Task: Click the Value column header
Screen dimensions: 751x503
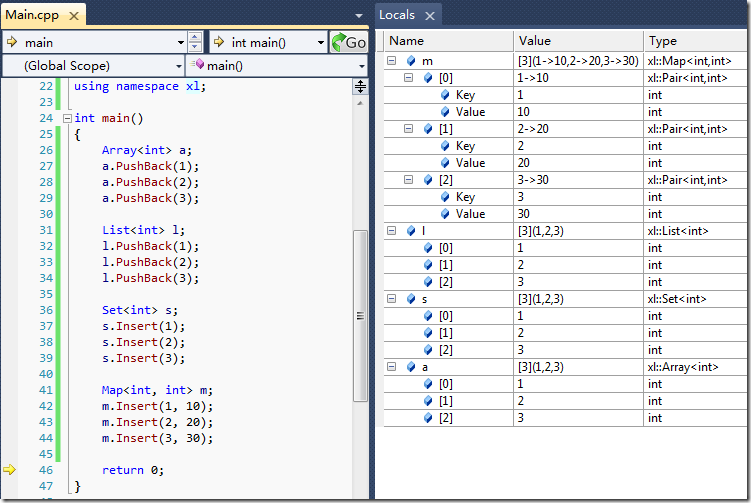Action: tap(579, 41)
